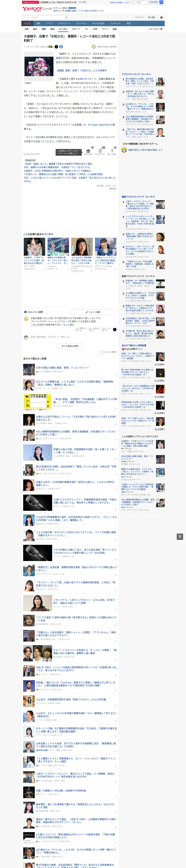Open recommended article 日本の芸能人逮捕と報道 香港、ワンエンオンリー
186x868 pixels.
(63, 368)
